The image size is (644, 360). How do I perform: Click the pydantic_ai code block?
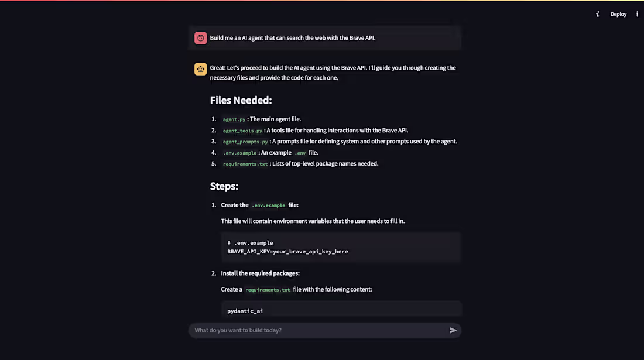click(x=245, y=311)
